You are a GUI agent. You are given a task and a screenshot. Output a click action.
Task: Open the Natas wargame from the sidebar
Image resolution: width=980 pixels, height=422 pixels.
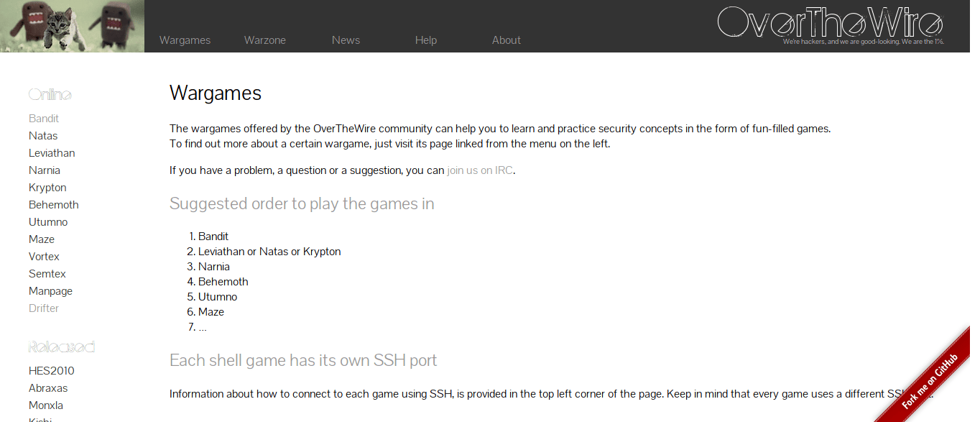click(x=43, y=136)
